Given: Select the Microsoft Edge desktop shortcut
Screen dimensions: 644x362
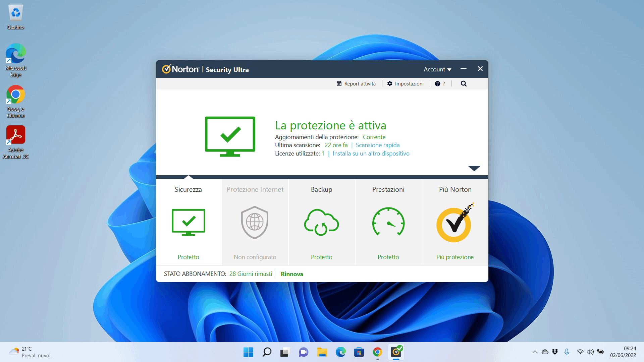Looking at the screenshot, I should tap(16, 60).
